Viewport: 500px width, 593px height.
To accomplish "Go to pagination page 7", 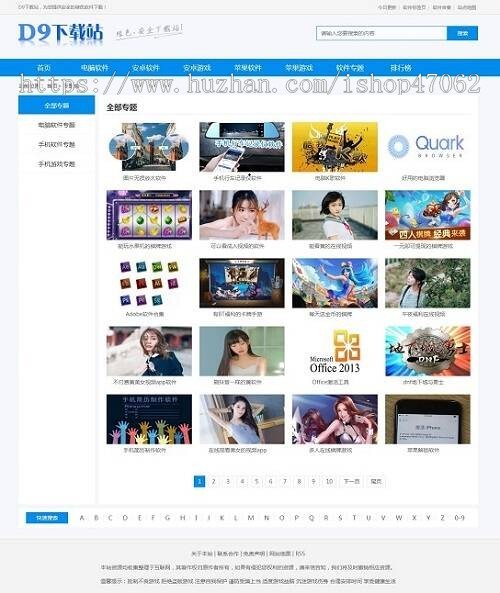I will pyautogui.click(x=285, y=481).
